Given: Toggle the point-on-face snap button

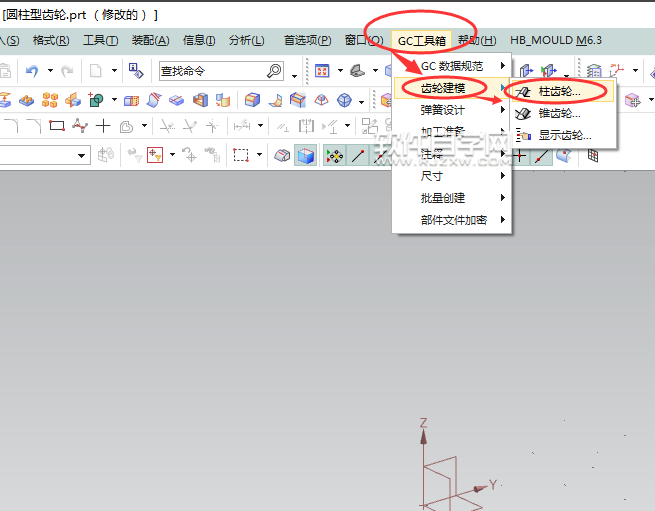Looking at the screenshot, I should click(564, 156).
